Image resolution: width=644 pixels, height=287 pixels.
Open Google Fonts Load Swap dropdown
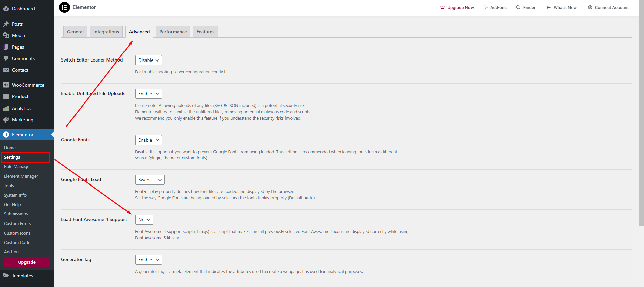[x=150, y=180]
